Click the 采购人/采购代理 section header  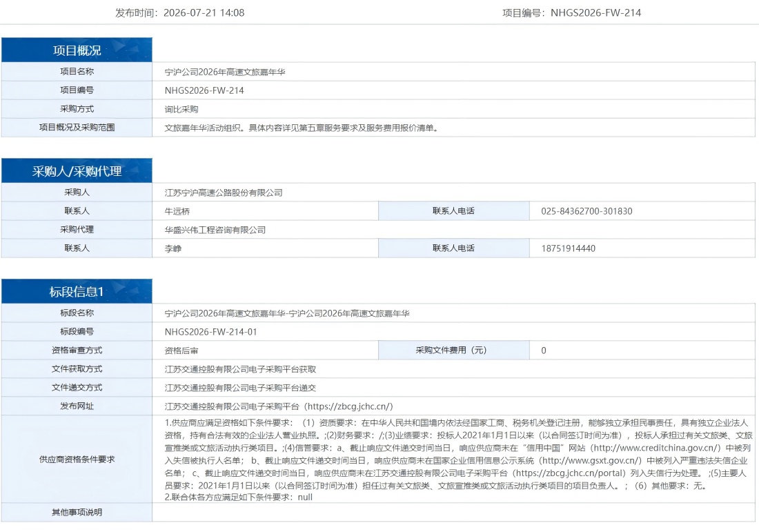[x=77, y=171]
